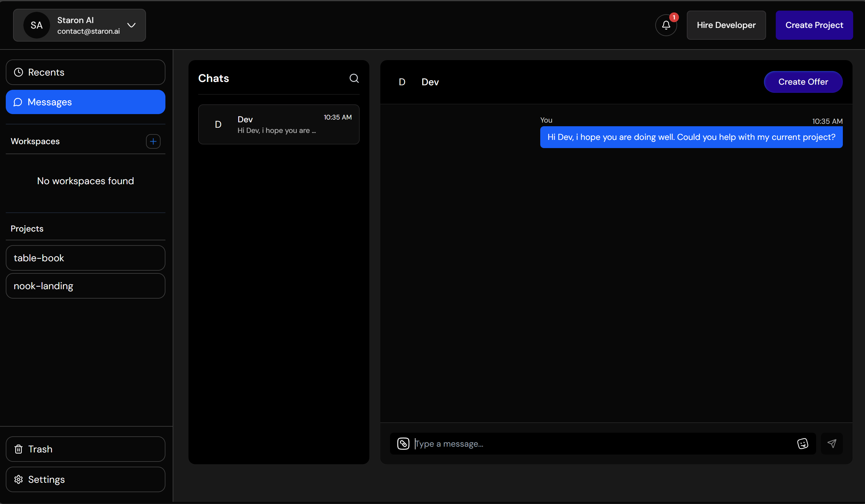Click the notification bell icon

coord(666,25)
